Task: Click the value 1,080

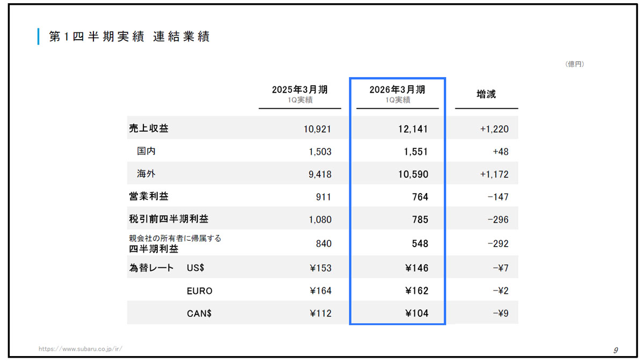Action: [320, 219]
